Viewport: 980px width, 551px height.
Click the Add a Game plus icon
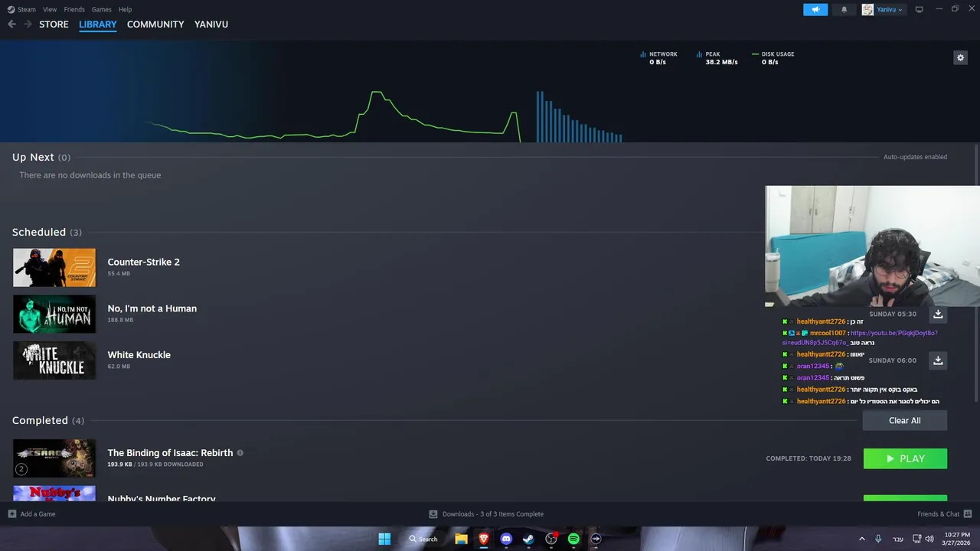pyautogui.click(x=11, y=514)
